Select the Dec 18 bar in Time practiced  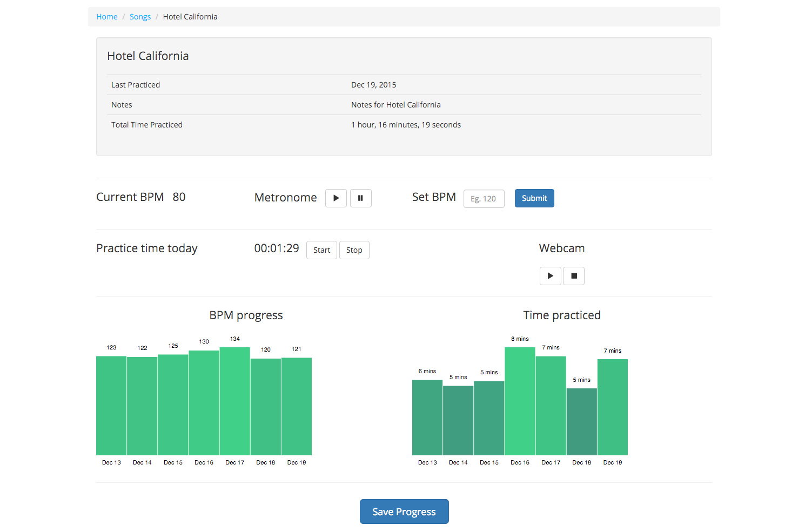[x=581, y=422]
